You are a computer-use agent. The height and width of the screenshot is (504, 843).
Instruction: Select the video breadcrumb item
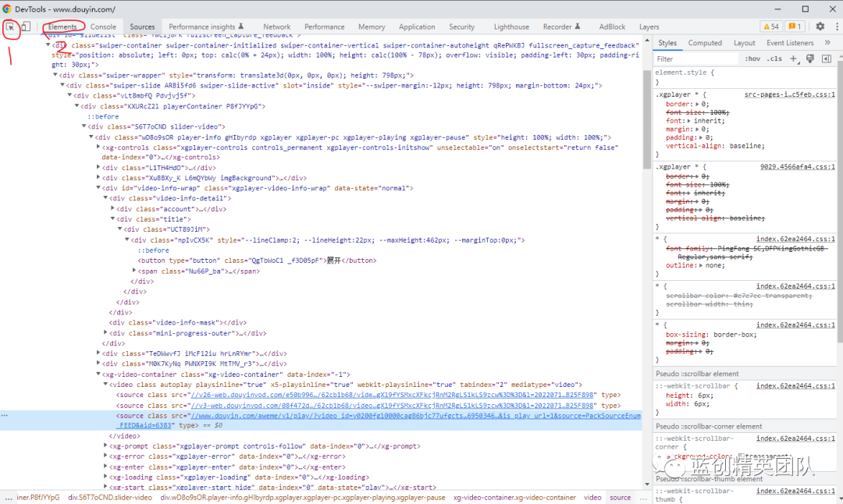click(x=592, y=498)
